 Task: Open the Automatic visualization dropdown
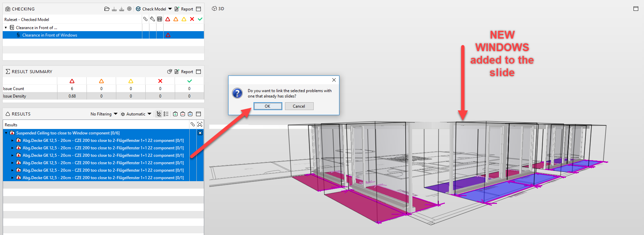[136, 114]
